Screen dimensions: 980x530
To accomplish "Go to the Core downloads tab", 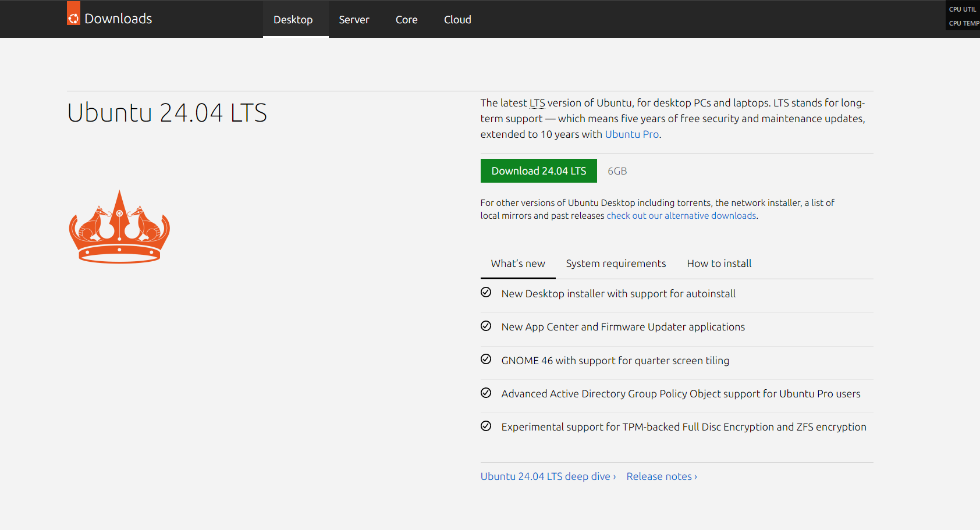I will tap(407, 19).
